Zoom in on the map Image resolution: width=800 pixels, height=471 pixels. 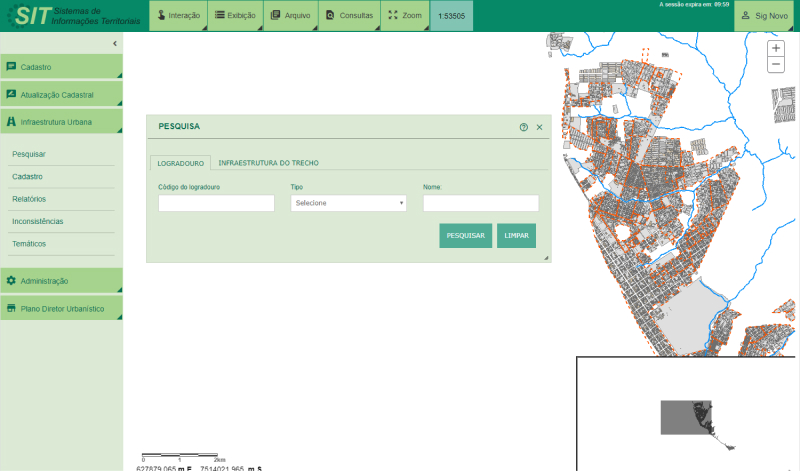776,48
